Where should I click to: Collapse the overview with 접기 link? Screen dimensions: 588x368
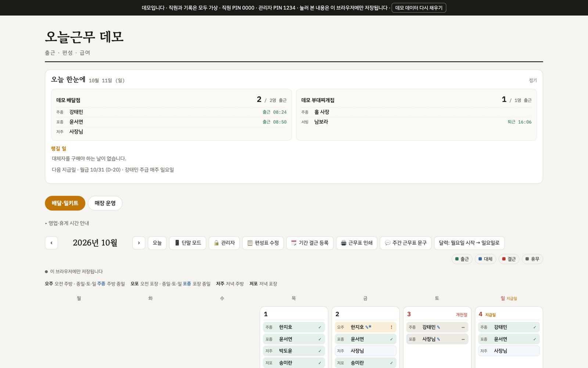click(x=533, y=80)
